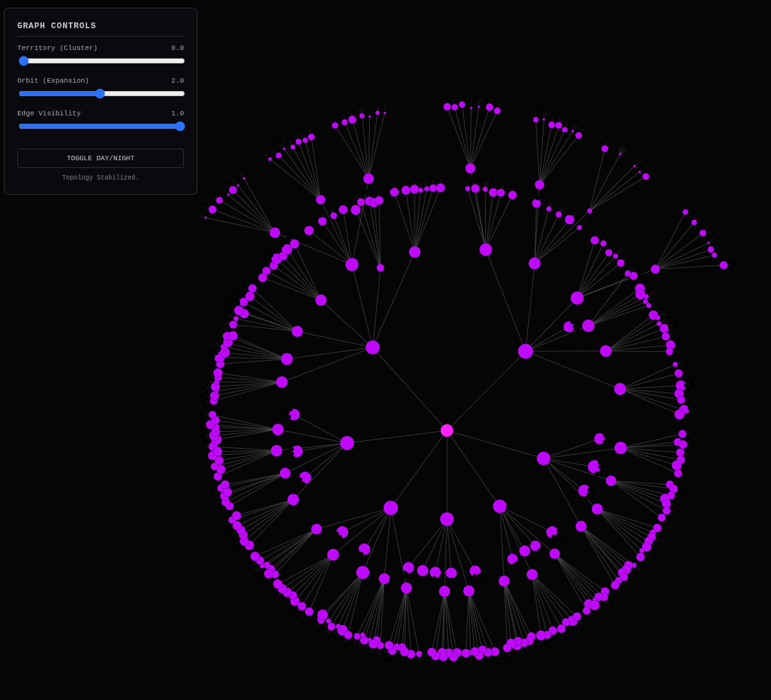Pick first-level hub lower-left of central root
This screenshot has width=771, height=700.
point(391,508)
